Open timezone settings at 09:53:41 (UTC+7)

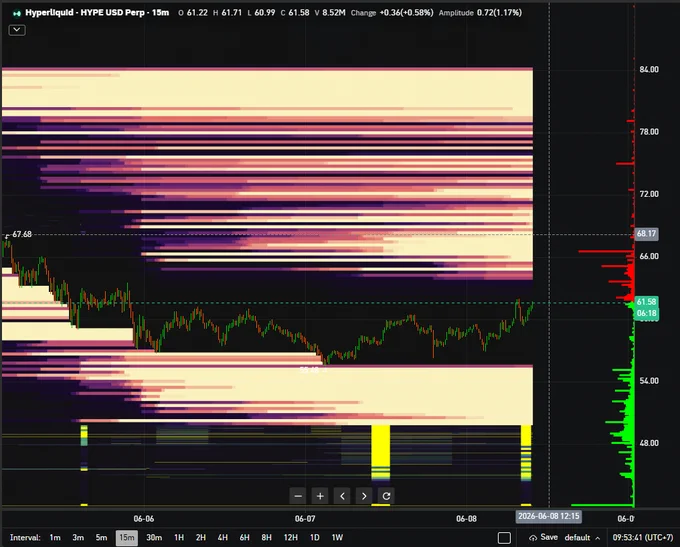pos(643,537)
